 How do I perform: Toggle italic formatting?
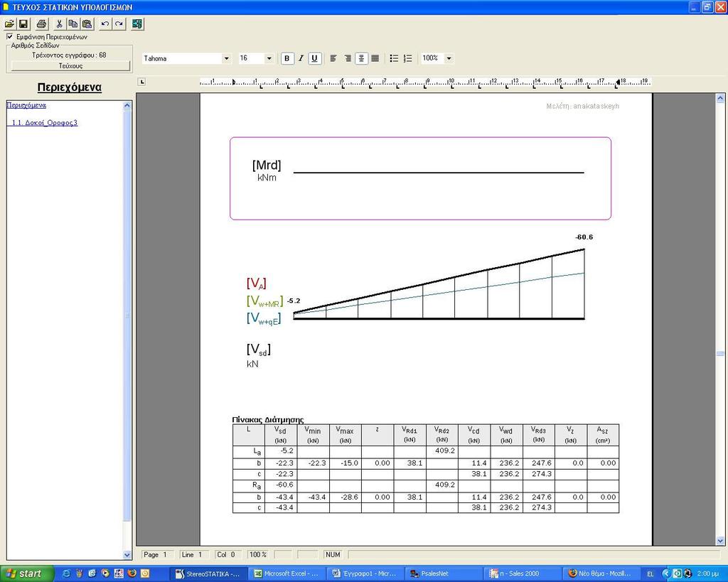pyautogui.click(x=301, y=58)
